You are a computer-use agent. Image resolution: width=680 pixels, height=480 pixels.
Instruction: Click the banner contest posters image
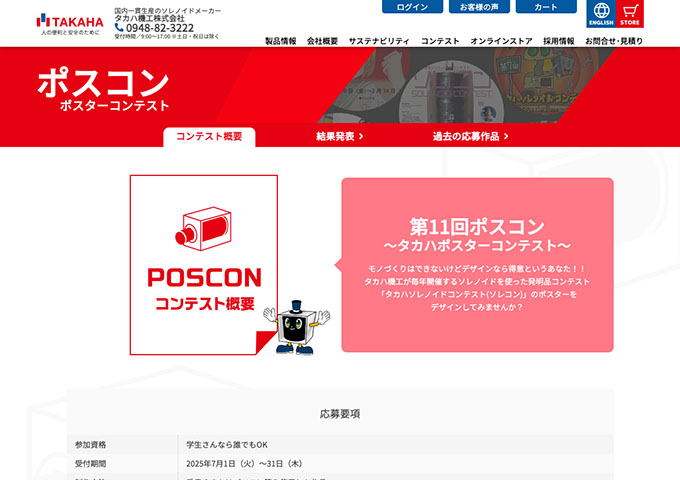point(467,85)
